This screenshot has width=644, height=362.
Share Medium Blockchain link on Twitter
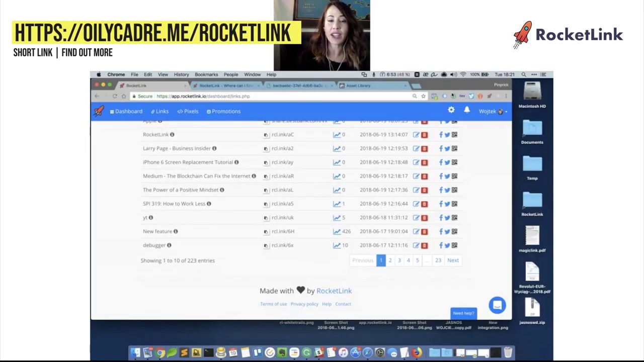pos(447,176)
